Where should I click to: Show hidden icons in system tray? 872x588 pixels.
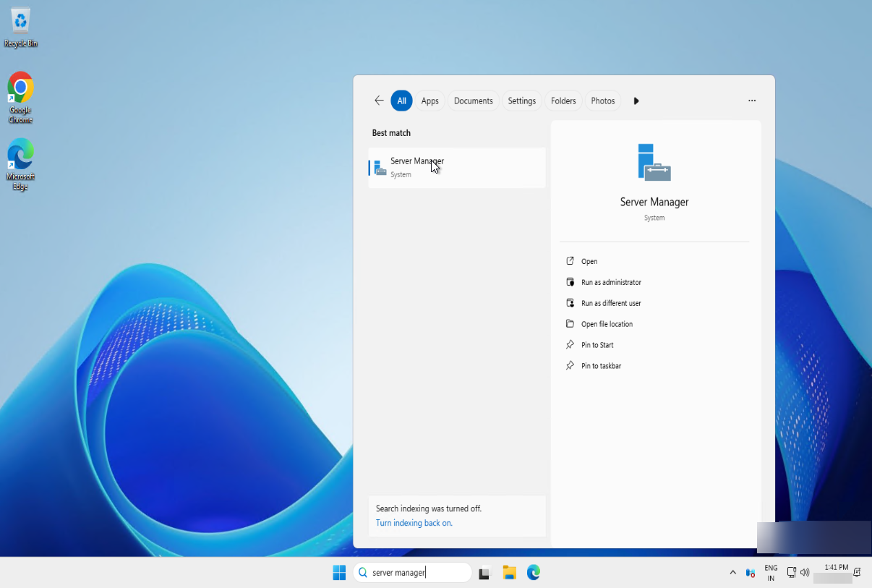[732, 573]
